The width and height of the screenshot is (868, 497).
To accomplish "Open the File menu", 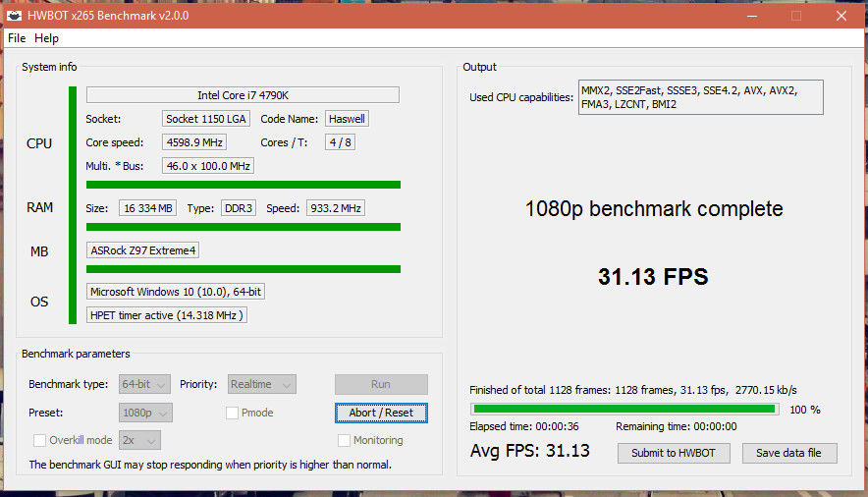I will pyautogui.click(x=17, y=38).
